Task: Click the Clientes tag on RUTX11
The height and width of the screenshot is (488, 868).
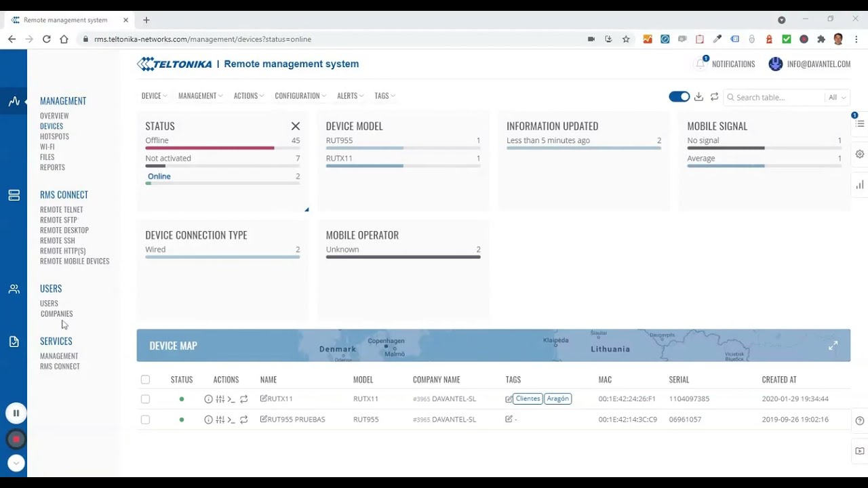Action: pyautogui.click(x=528, y=399)
